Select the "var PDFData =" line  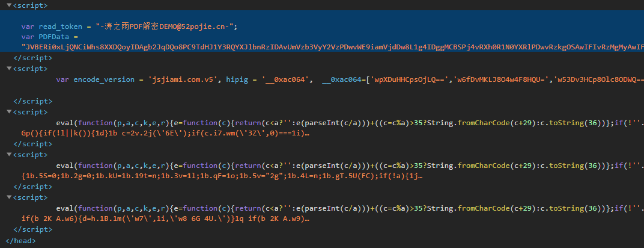pos(49,37)
